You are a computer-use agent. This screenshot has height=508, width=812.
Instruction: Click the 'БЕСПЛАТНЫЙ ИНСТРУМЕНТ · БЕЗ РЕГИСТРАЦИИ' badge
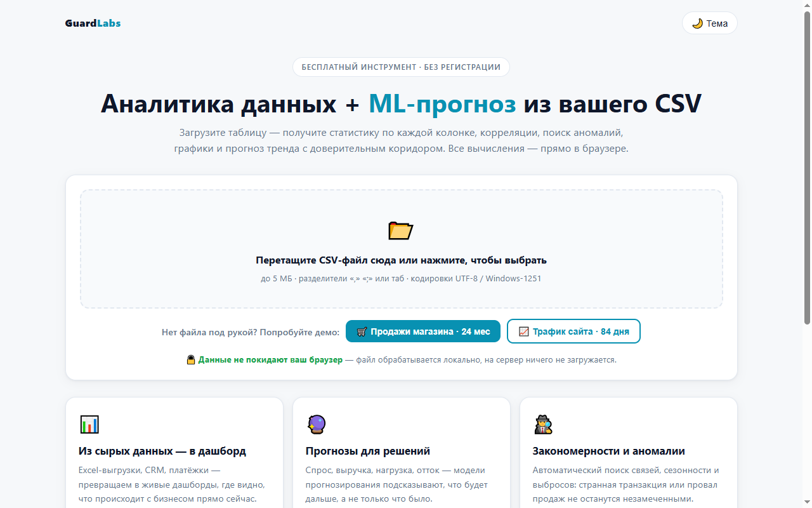click(401, 67)
